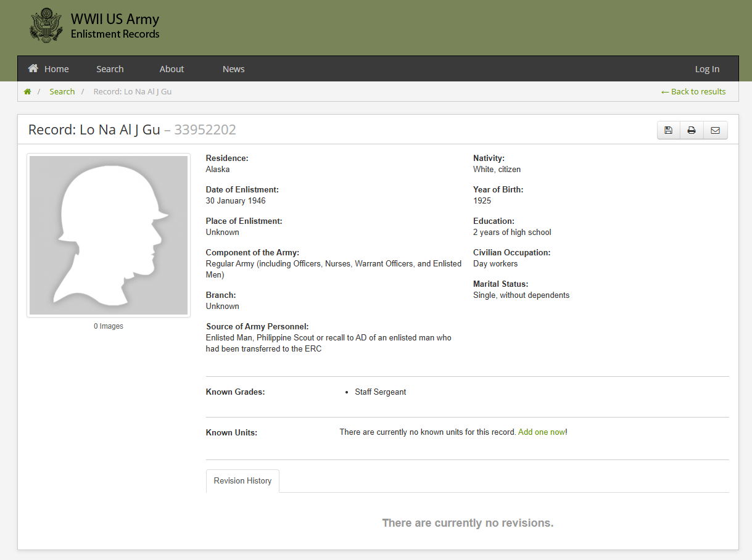This screenshot has width=752, height=560.
Task: Open the Home menu item
Action: pyautogui.click(x=56, y=69)
